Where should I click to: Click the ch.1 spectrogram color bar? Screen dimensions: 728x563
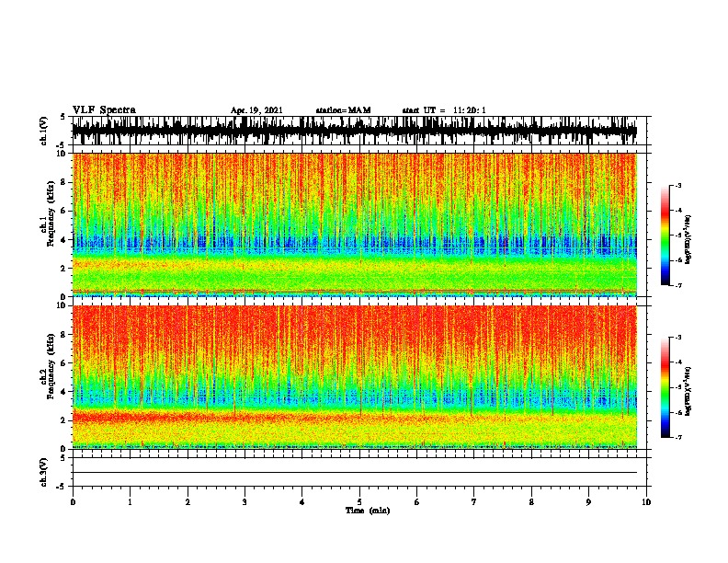coord(665,236)
